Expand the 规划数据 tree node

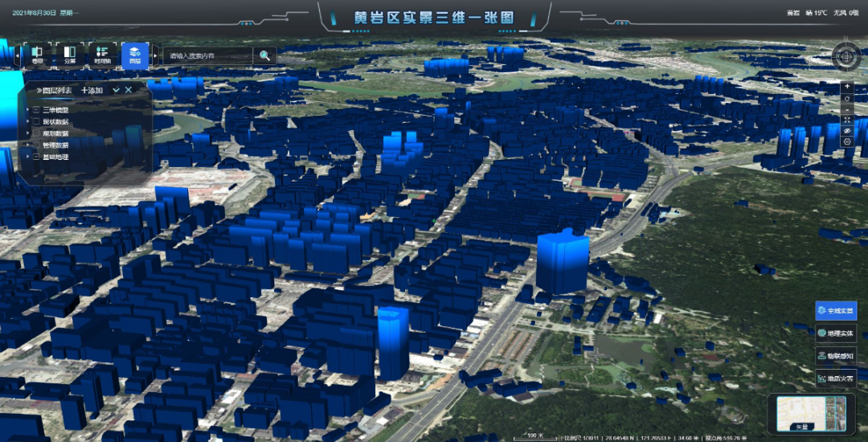[x=29, y=133]
